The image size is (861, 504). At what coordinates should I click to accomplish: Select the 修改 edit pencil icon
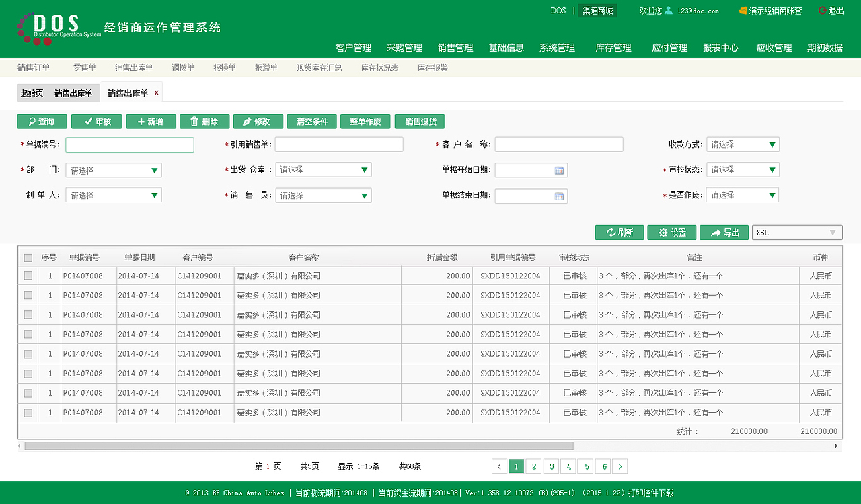point(248,122)
